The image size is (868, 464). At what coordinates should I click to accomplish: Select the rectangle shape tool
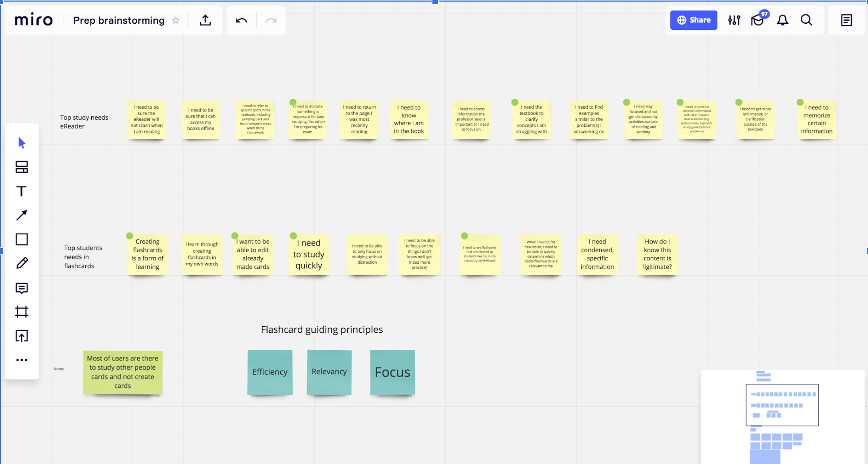(22, 240)
